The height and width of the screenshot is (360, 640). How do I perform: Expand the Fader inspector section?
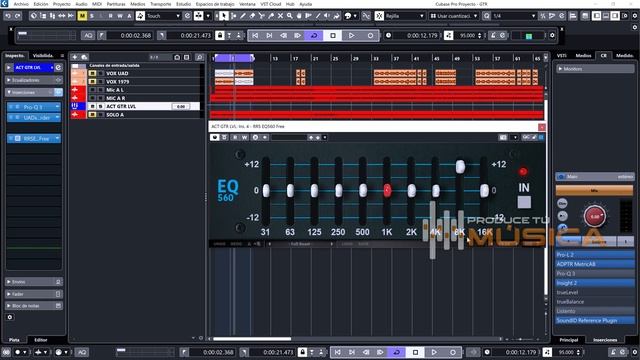pos(33,294)
